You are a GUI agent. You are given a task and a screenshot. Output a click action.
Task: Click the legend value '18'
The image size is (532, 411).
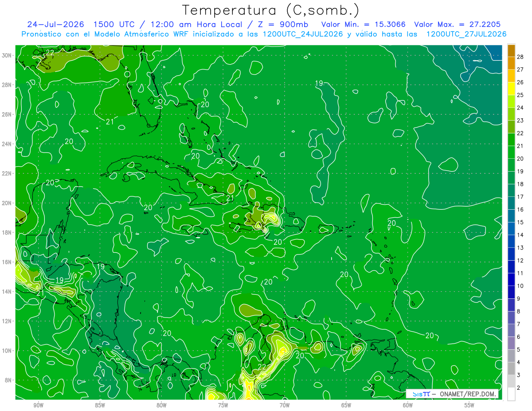(x=520, y=184)
